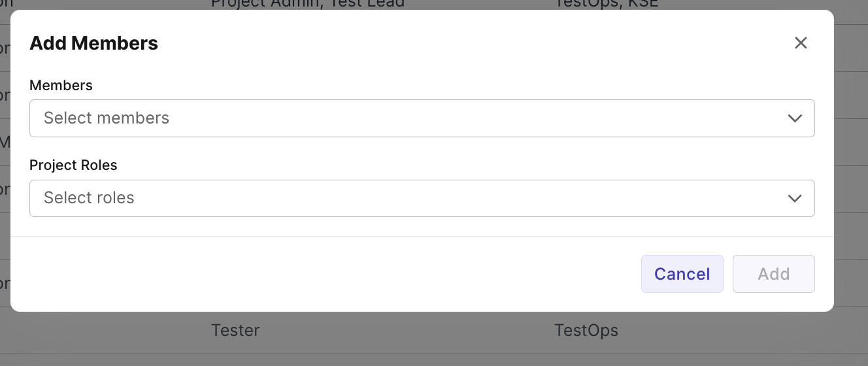Click the Members field label
The width and height of the screenshot is (868, 366).
point(61,86)
